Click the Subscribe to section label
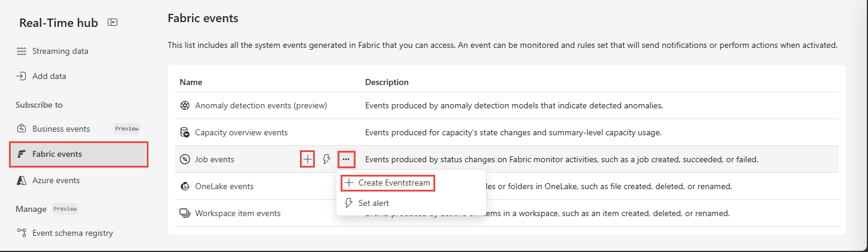 pos(39,105)
